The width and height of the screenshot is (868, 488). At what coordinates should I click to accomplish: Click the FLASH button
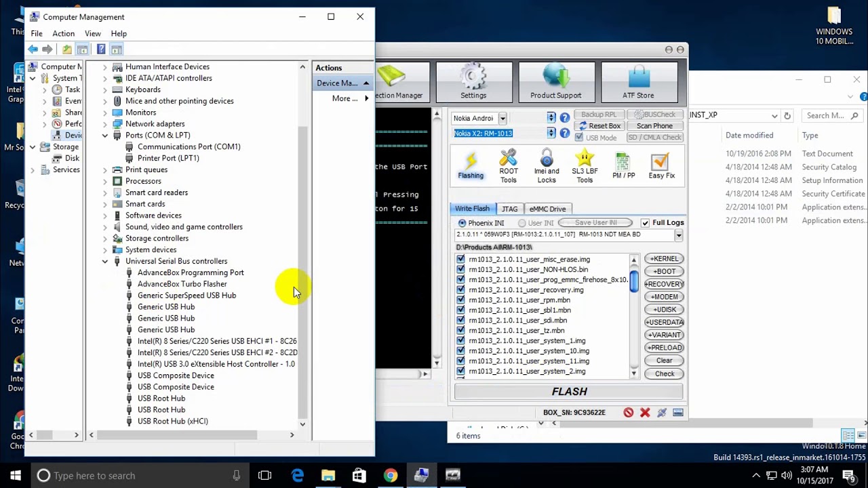(x=570, y=392)
